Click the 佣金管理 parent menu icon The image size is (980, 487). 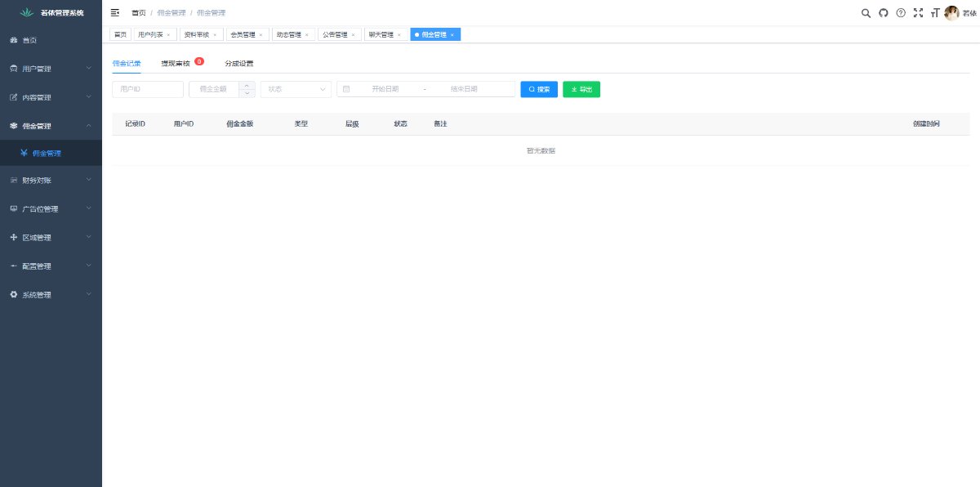click(13, 126)
